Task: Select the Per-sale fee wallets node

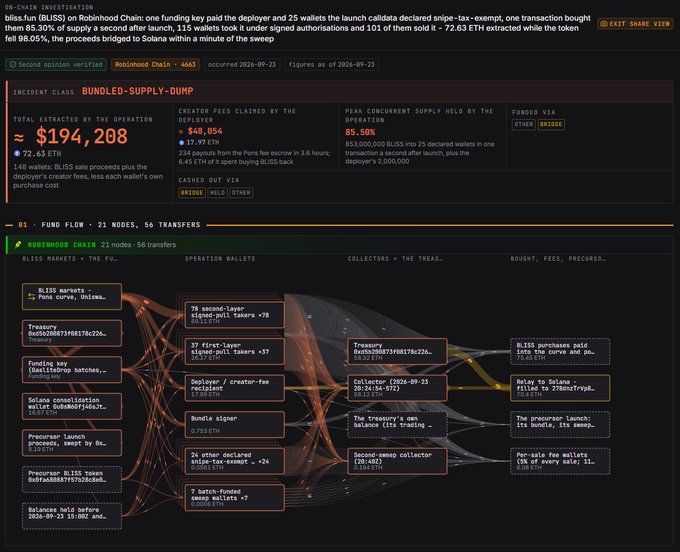Action: (x=560, y=461)
